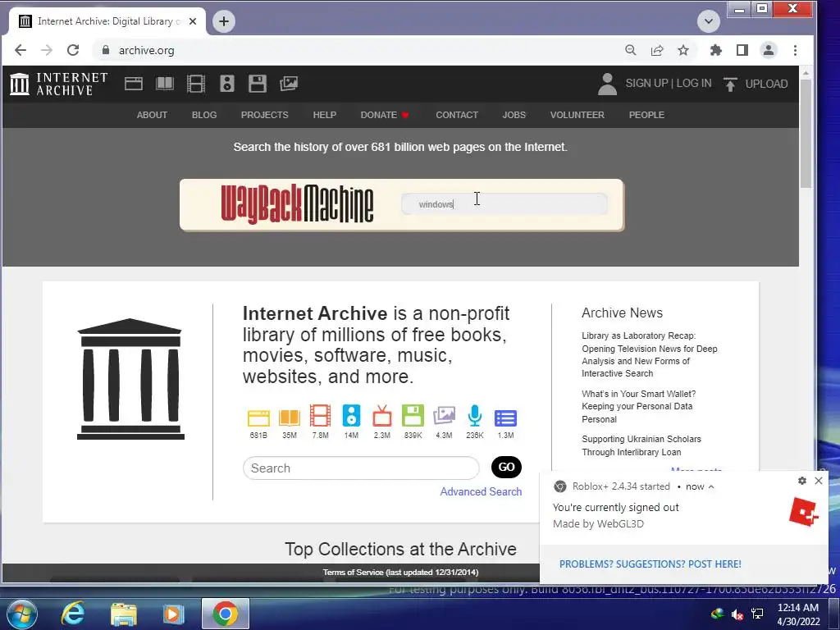
Task: Reload the page with refresh icon
Action: click(x=73, y=50)
